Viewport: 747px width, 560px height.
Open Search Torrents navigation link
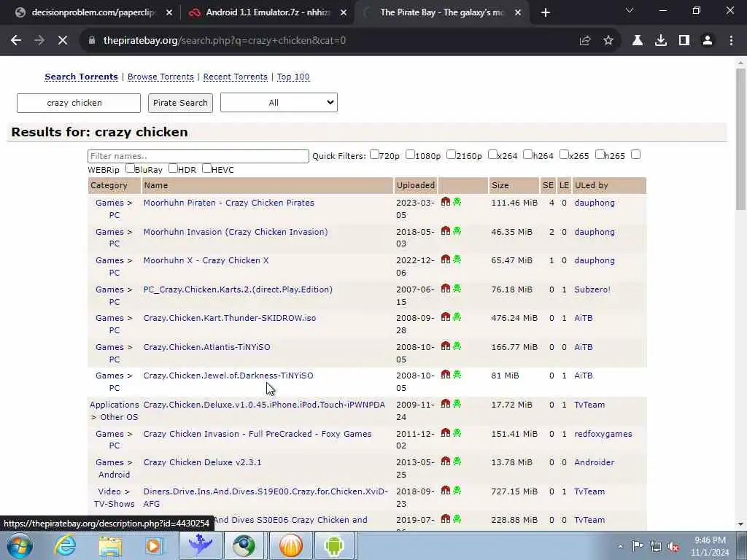click(x=81, y=77)
